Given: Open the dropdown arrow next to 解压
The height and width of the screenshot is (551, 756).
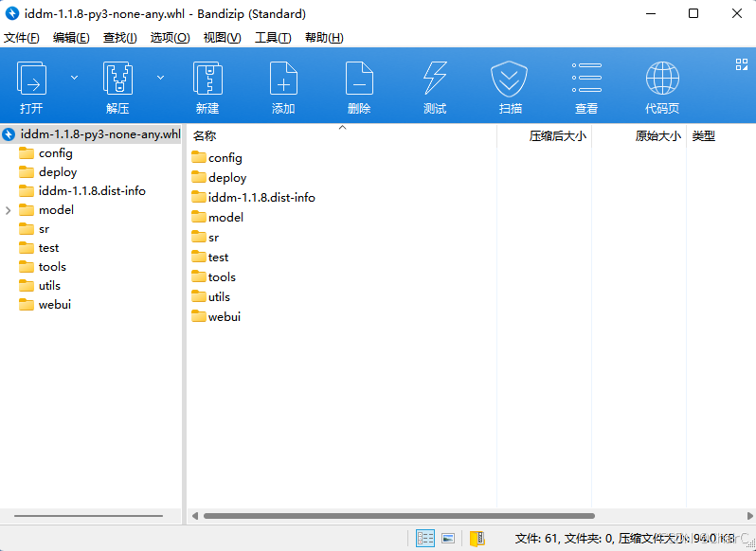Looking at the screenshot, I should (x=160, y=77).
